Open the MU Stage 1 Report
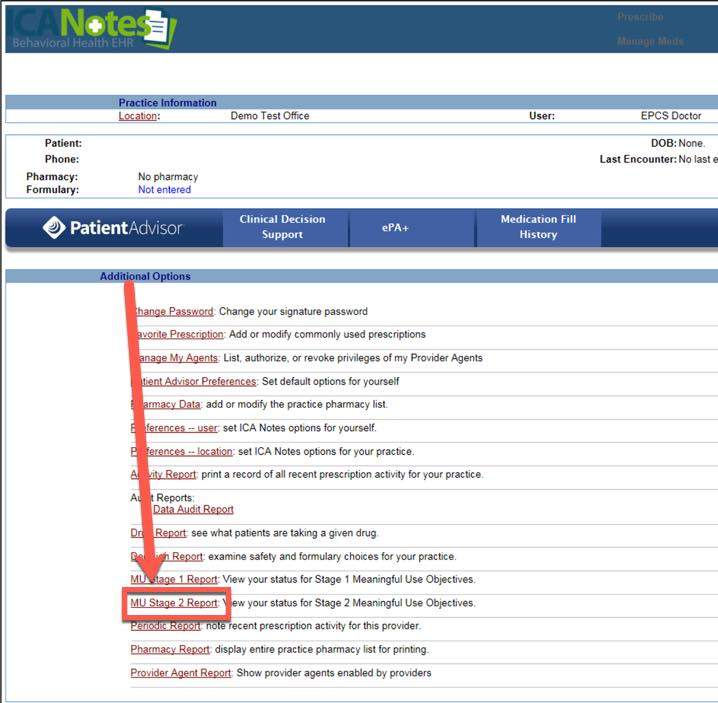The width and height of the screenshot is (718, 703). point(175,579)
